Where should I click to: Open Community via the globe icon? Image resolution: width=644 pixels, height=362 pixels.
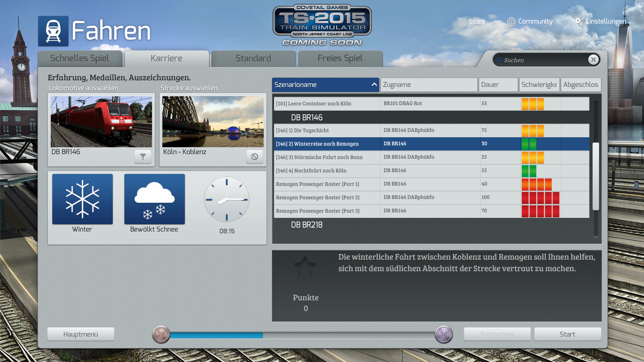(511, 21)
